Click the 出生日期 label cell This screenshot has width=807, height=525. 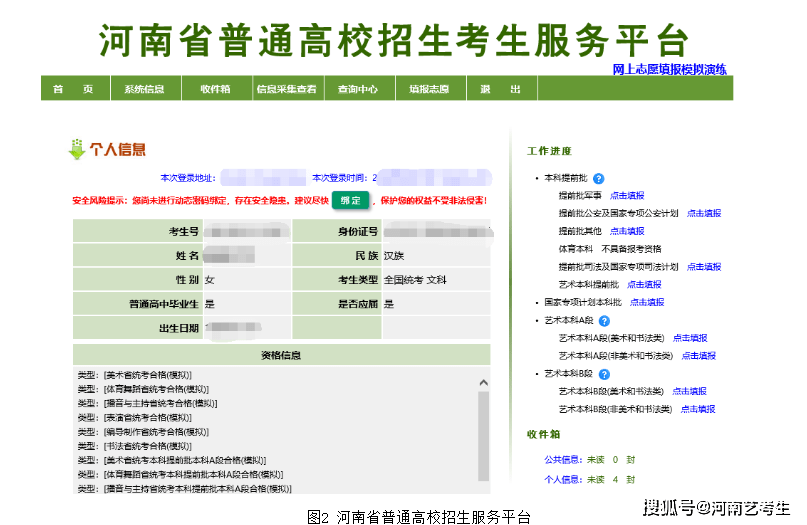[138, 328]
